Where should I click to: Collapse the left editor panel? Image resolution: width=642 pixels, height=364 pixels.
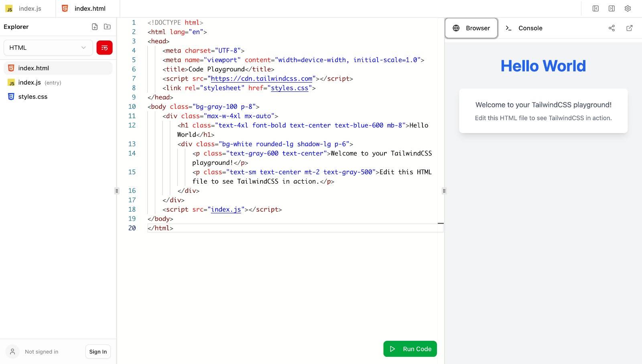595,8
